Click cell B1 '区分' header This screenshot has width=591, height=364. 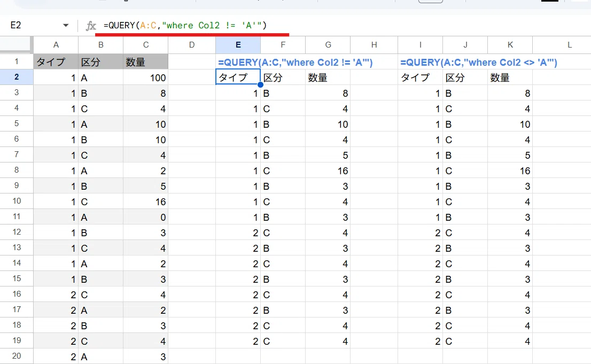tap(100, 61)
